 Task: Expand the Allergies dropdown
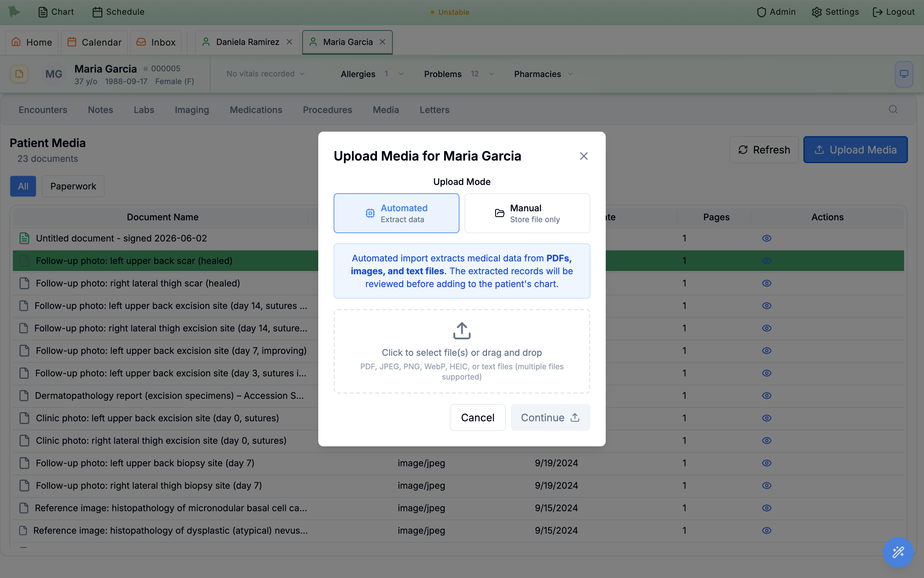pos(372,74)
